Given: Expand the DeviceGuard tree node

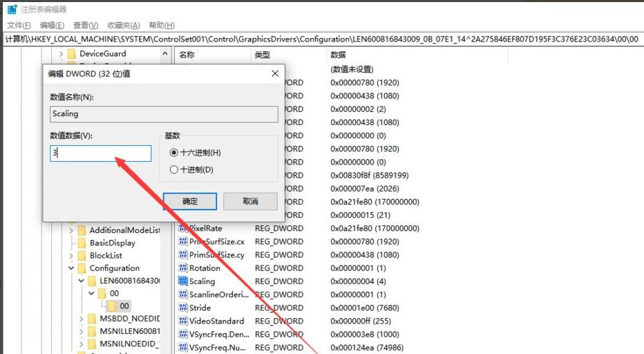Looking at the screenshot, I should coord(61,54).
